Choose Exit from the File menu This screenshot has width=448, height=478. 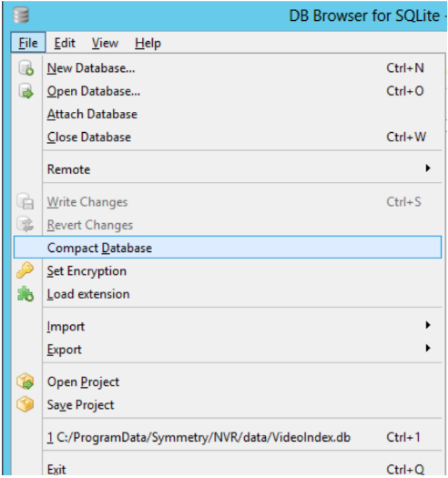228,469
